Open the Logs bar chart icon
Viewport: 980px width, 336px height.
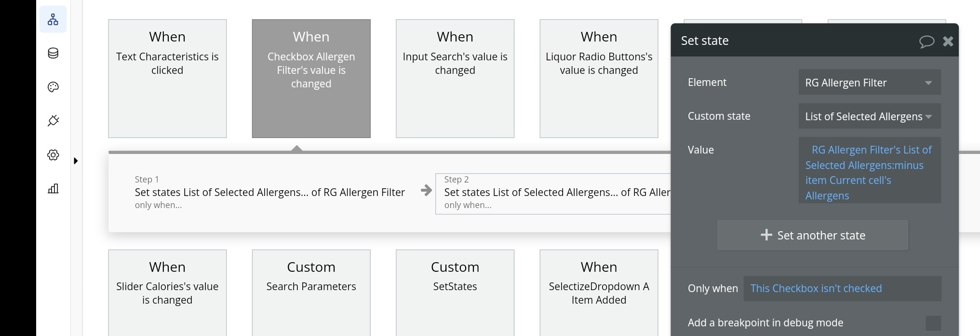[53, 189]
